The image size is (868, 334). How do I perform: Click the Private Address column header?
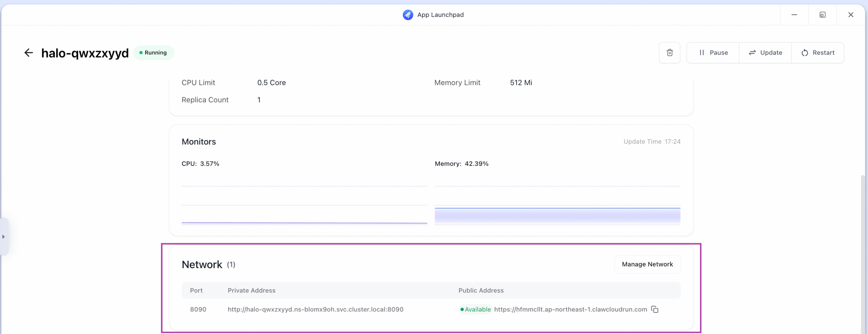point(251,290)
